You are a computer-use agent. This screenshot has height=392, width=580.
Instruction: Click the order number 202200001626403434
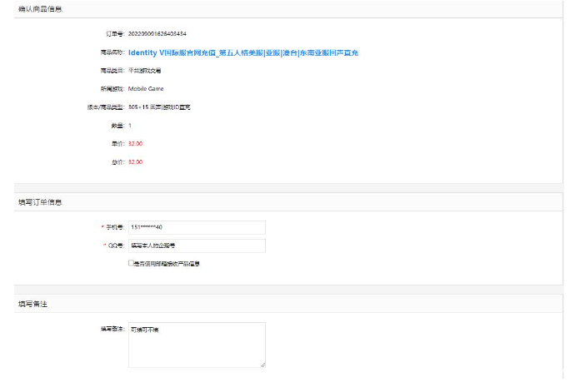157,34
